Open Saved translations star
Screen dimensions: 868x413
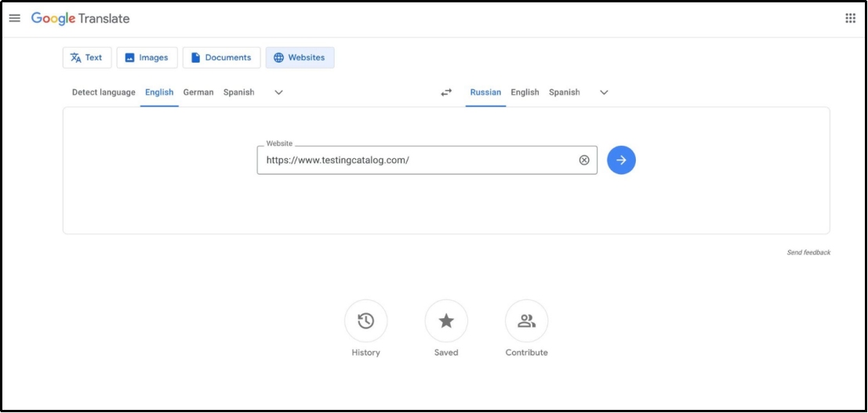click(x=446, y=321)
